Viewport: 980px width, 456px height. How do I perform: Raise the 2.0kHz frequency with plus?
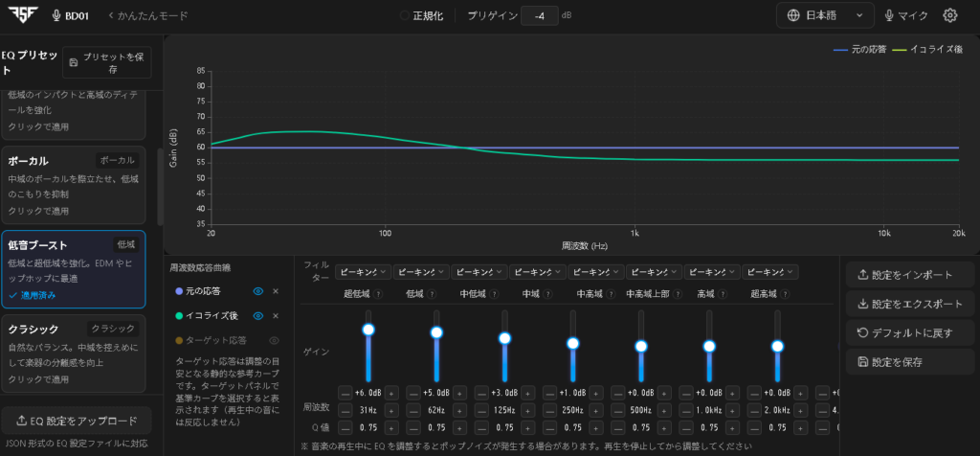(x=800, y=410)
